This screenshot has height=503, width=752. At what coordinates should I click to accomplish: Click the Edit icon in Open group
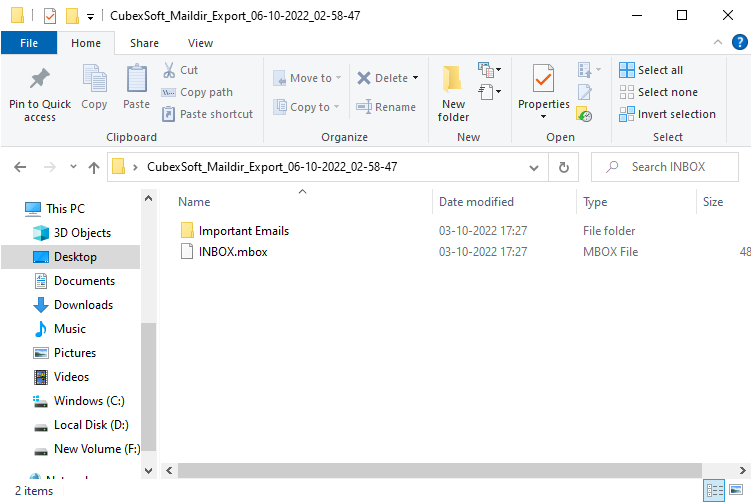(x=585, y=92)
